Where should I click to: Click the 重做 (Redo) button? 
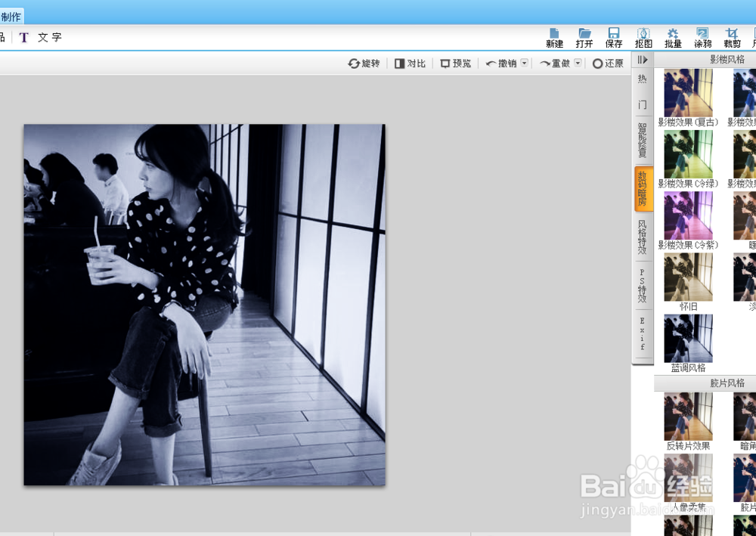pos(555,64)
